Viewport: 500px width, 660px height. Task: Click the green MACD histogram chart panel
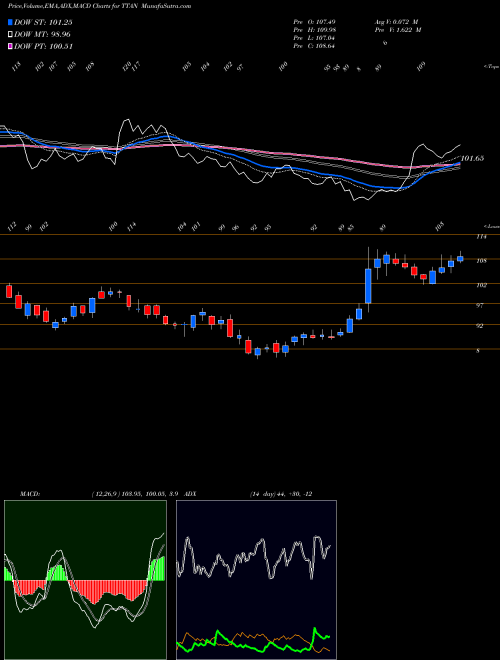[x=85, y=580]
